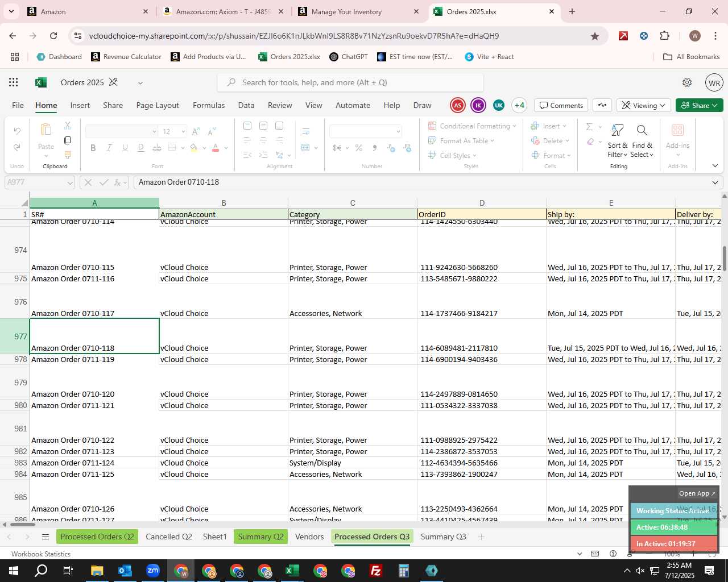Bookmark this page with the star icon
This screenshot has width=728, height=582.
(x=595, y=36)
